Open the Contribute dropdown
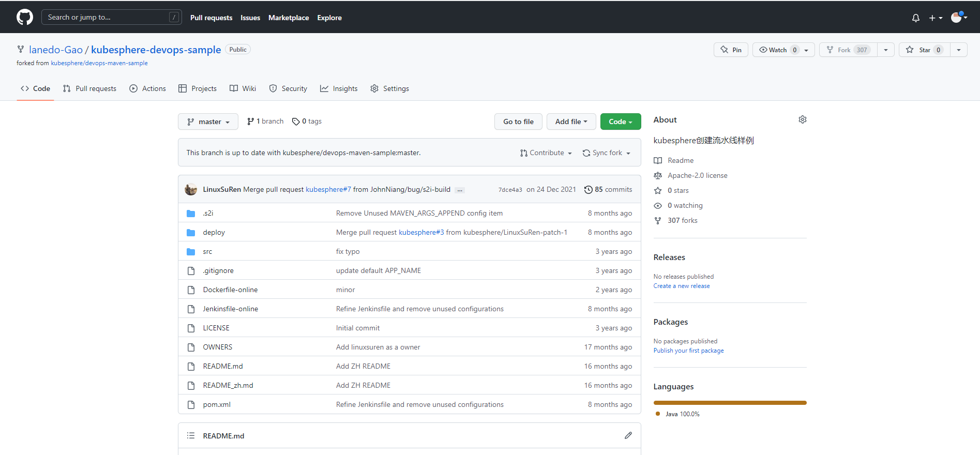The width and height of the screenshot is (980, 455). pyautogui.click(x=546, y=153)
